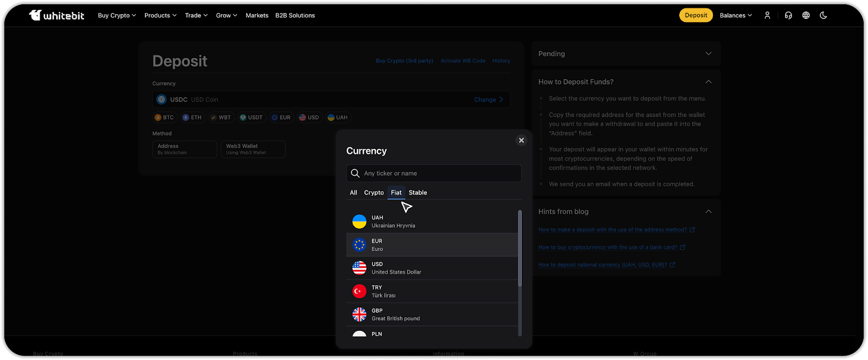Click the ticker or name search field
This screenshot has width=868, height=360.
439,173
